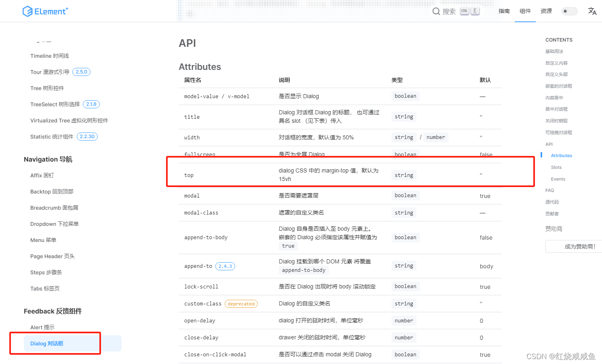Open Page Header 页头 page
The height and width of the screenshot is (364, 602).
[53, 256]
